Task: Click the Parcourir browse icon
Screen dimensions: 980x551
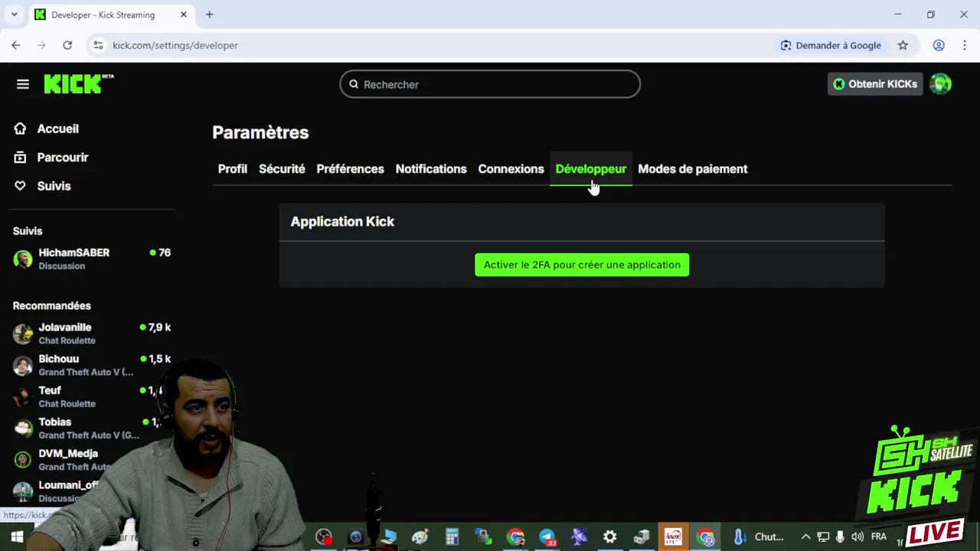Action: coord(21,157)
